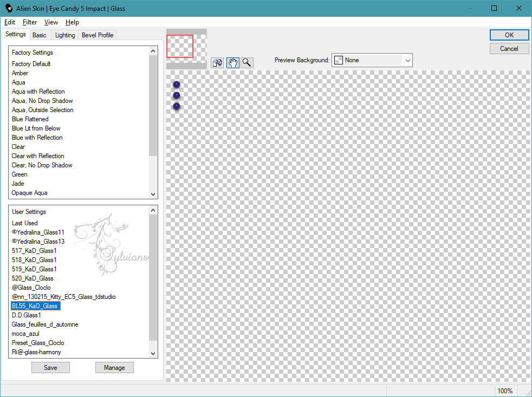Confirm with the OK button
The height and width of the screenshot is (397, 532).
[x=509, y=35]
